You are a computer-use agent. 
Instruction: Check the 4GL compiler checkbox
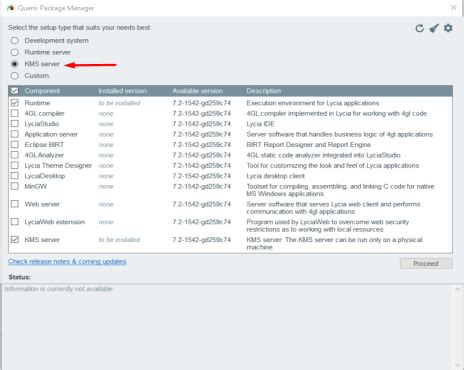click(15, 113)
